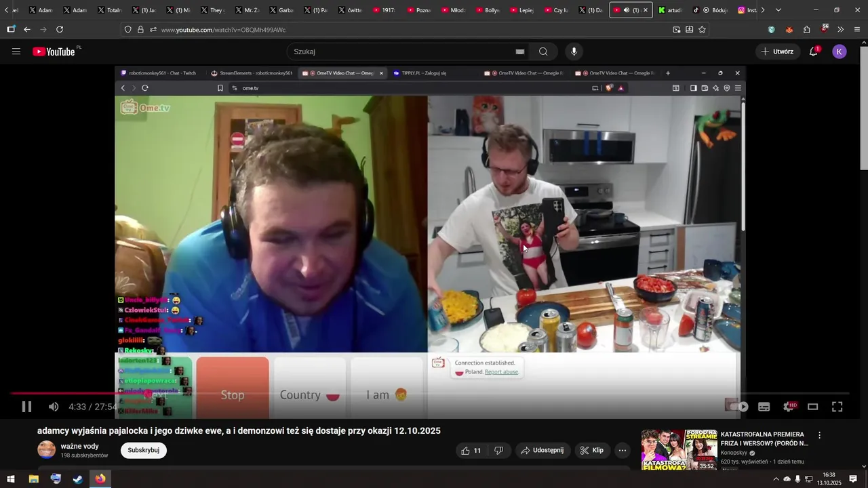Click the Subskrybuj button

click(x=144, y=450)
